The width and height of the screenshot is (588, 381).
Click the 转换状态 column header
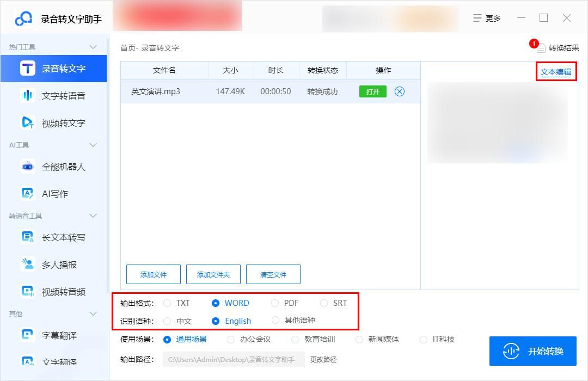pos(323,70)
